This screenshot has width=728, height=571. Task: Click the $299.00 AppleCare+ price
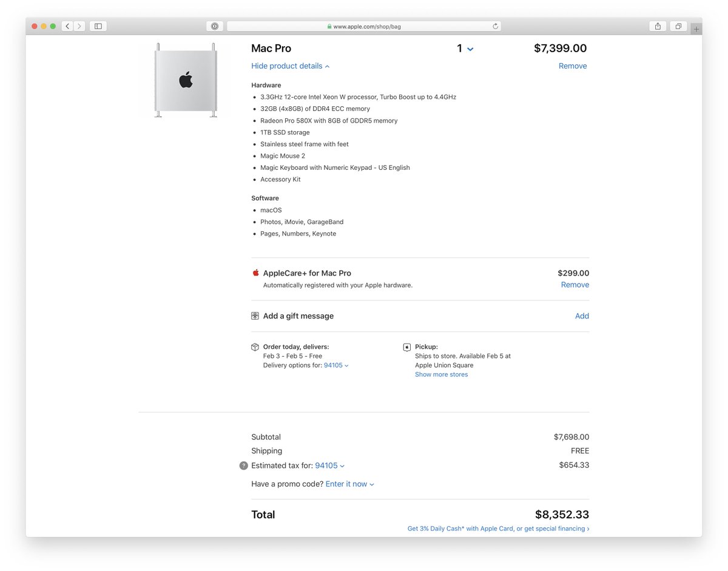(x=573, y=273)
